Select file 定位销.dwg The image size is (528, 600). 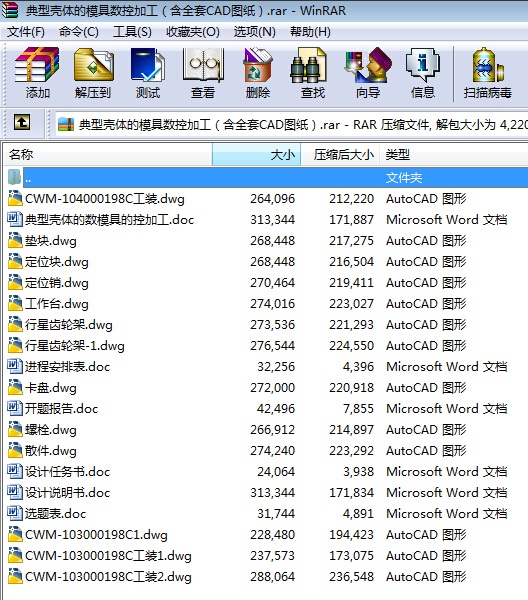57,283
